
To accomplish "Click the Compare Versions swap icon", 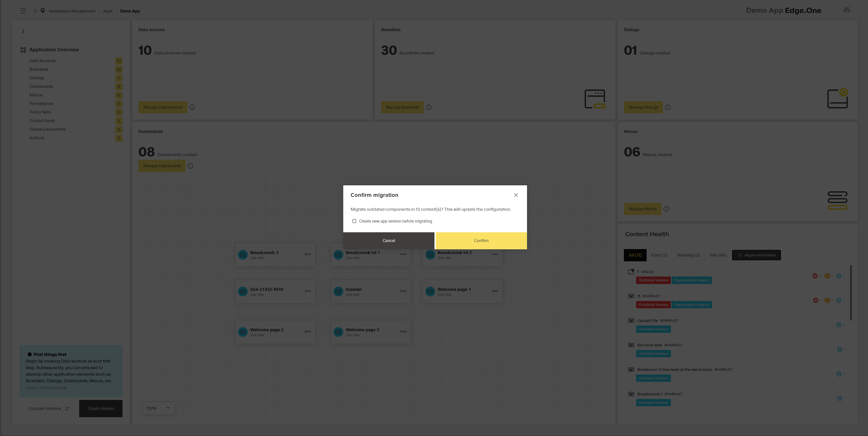I will [67, 409].
